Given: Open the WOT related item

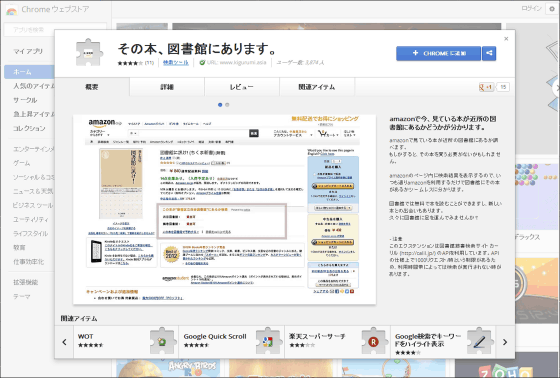Looking at the screenshot, I should click(x=126, y=342).
